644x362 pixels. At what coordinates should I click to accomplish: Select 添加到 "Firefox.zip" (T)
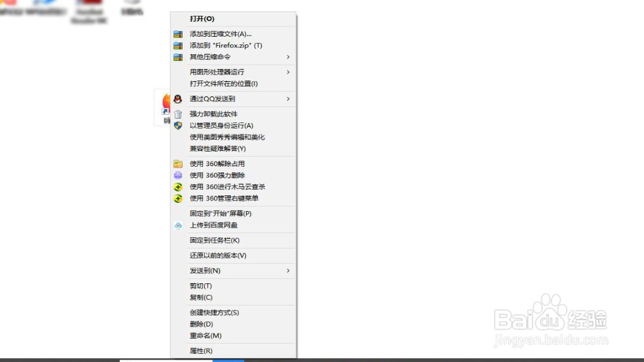pyautogui.click(x=233, y=46)
